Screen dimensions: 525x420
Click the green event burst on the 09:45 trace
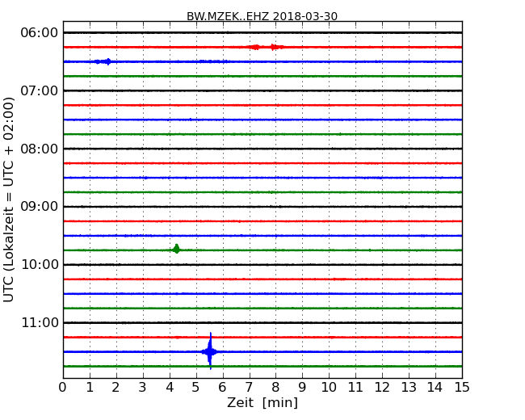(176, 250)
